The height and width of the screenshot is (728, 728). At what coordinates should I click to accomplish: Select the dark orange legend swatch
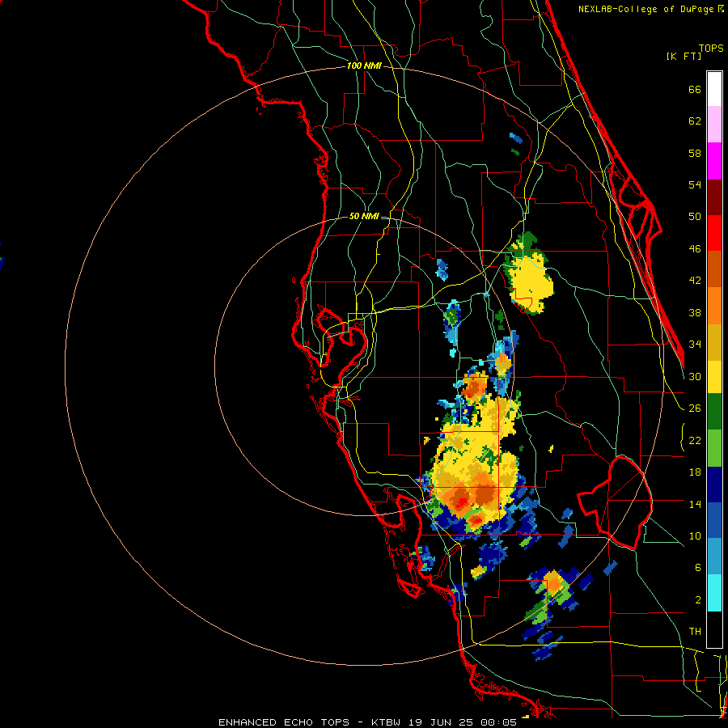point(714,269)
